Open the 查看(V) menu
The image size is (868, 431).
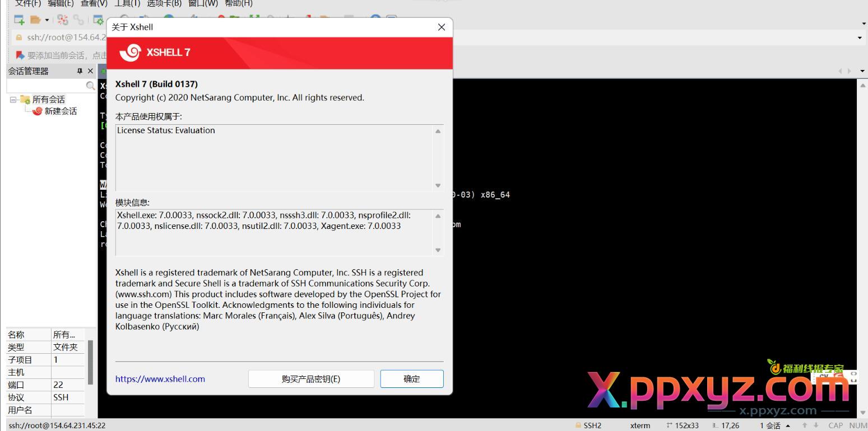[x=94, y=3]
